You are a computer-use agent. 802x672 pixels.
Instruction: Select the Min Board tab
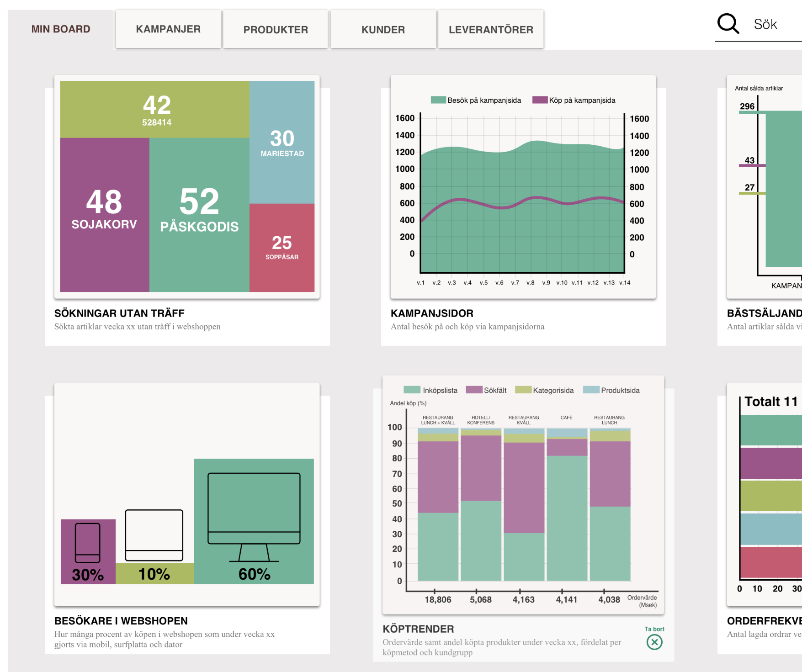[61, 29]
